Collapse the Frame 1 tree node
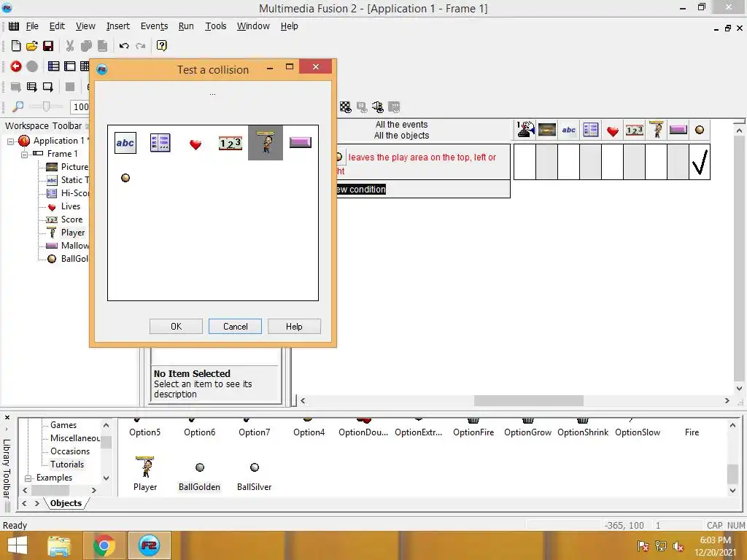Viewport: 747px width, 560px height. [x=24, y=155]
